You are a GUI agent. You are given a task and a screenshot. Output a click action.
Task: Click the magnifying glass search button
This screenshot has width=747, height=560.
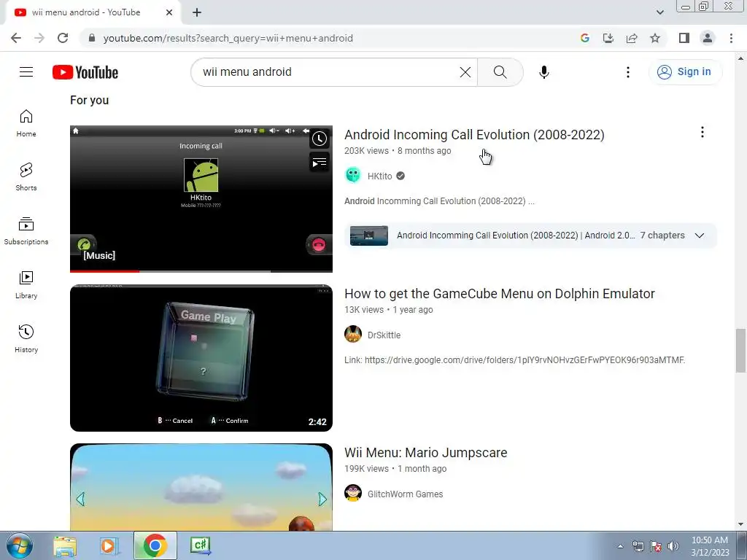[500, 72]
